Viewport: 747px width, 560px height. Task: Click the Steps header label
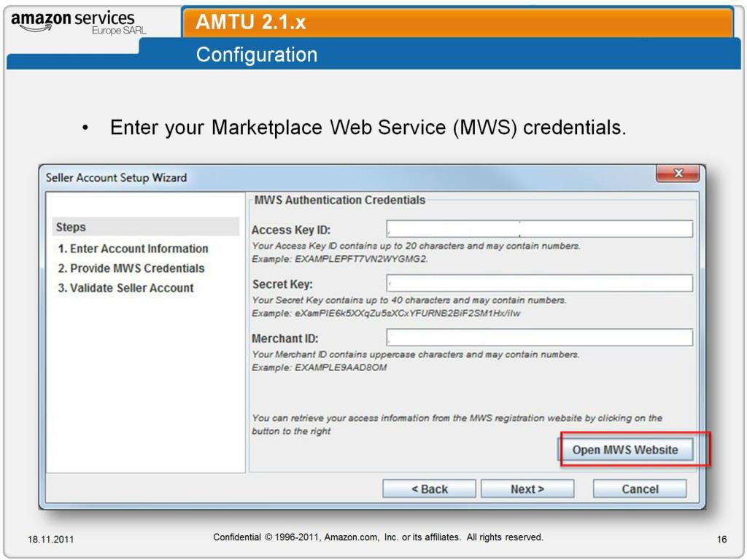click(71, 227)
